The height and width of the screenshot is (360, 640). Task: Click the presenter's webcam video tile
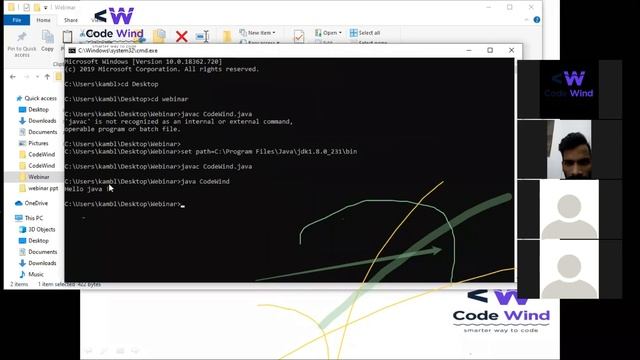tap(569, 149)
